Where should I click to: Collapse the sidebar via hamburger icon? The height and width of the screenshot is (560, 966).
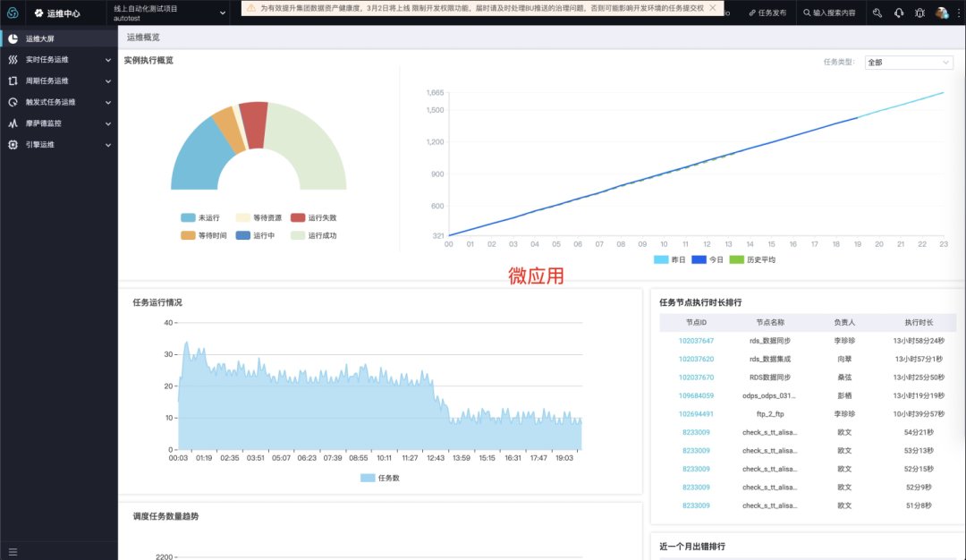coord(13,552)
